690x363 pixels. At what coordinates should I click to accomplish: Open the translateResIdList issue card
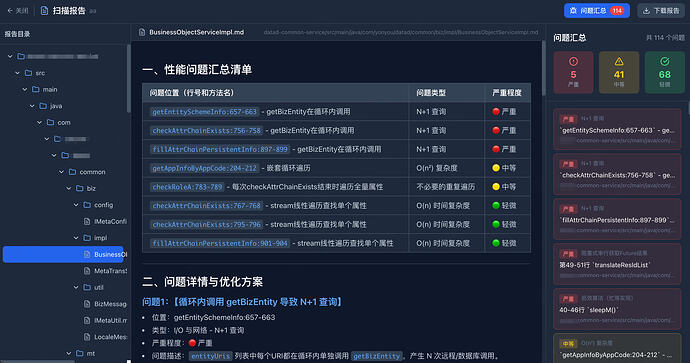tap(617, 264)
